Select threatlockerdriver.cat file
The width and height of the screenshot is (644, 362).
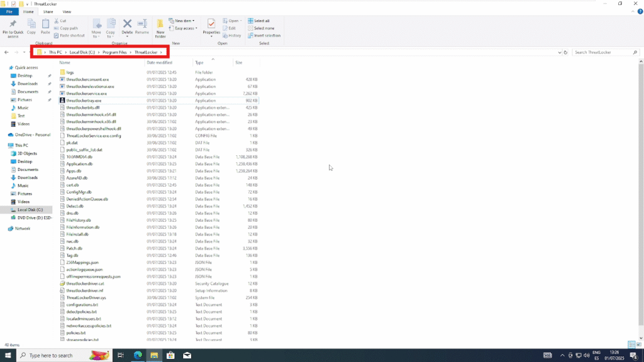[158, 283]
